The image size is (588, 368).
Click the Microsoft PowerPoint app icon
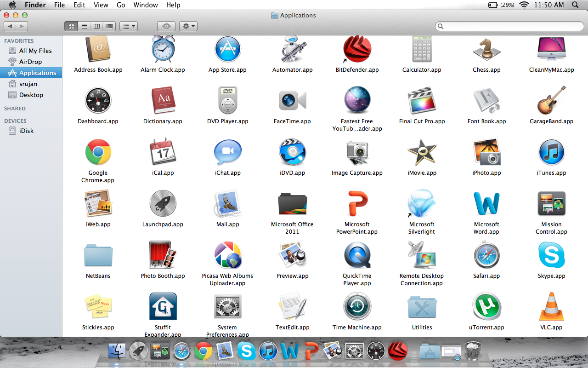point(357,203)
